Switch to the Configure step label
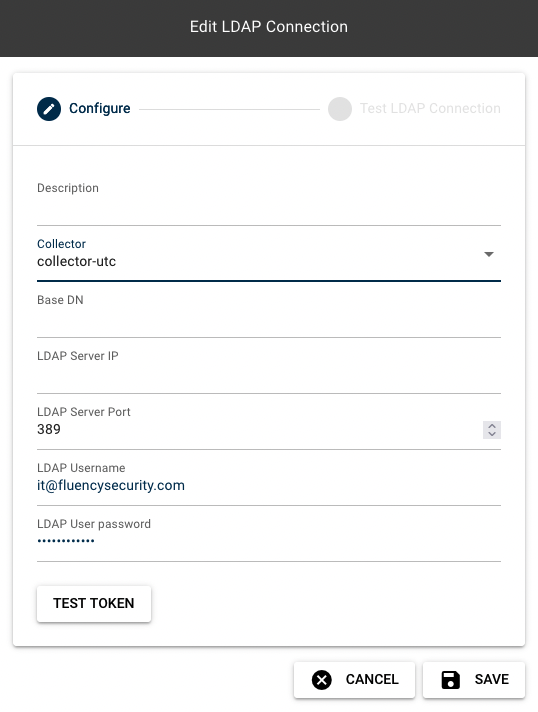This screenshot has width=538, height=712. tap(99, 109)
